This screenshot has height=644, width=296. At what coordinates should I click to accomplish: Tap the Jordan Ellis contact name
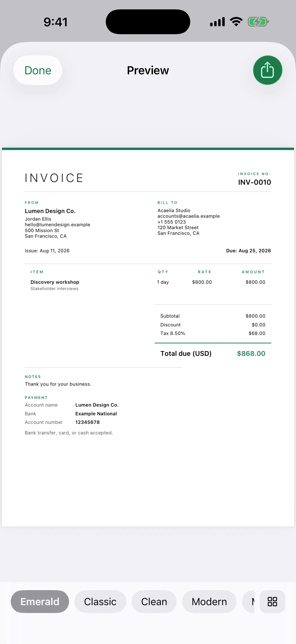pos(38,219)
